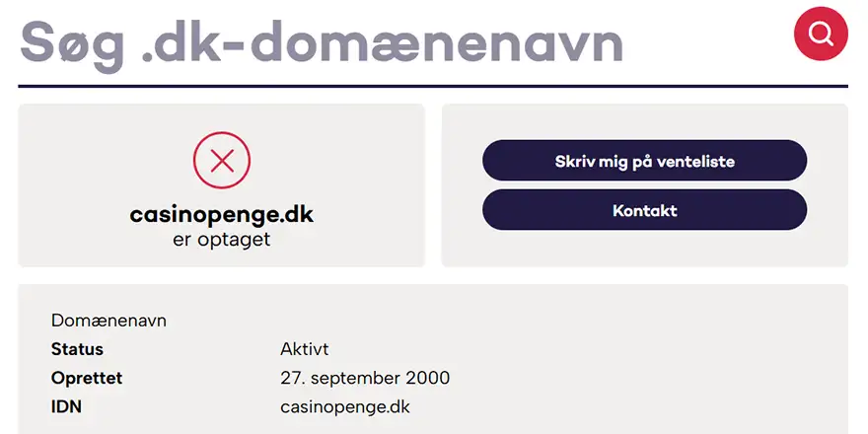Click the red magnifier search button
This screenshot has width=868, height=434.
(x=821, y=34)
